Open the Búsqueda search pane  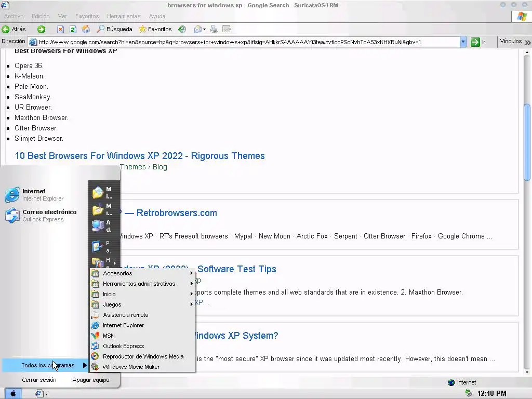point(114,29)
